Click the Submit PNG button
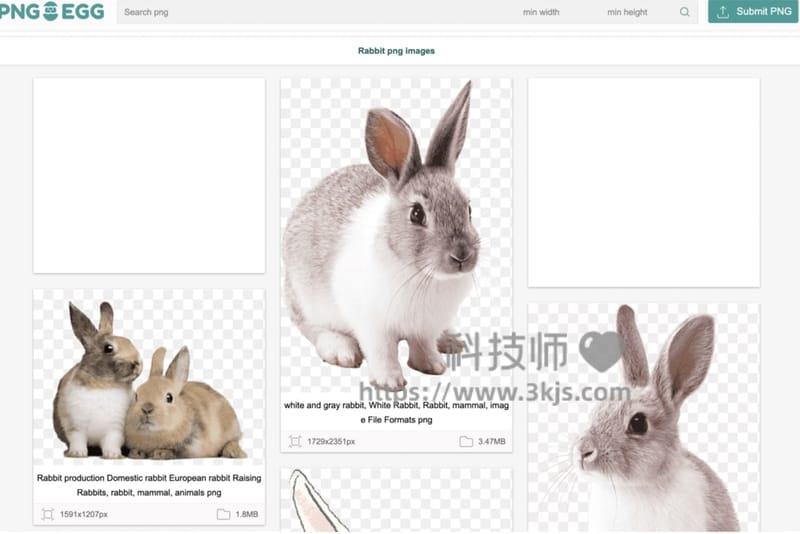Screen dimensions: 800x534 tap(753, 11)
